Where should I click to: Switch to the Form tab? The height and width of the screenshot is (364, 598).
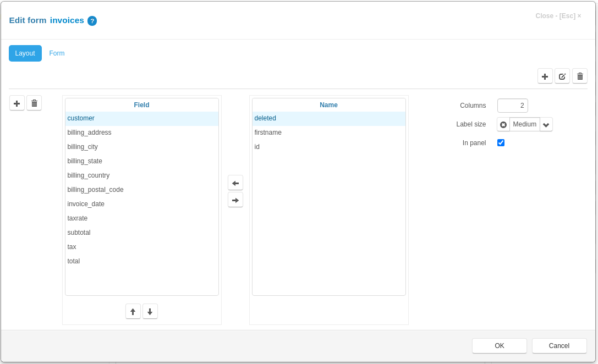click(x=57, y=53)
